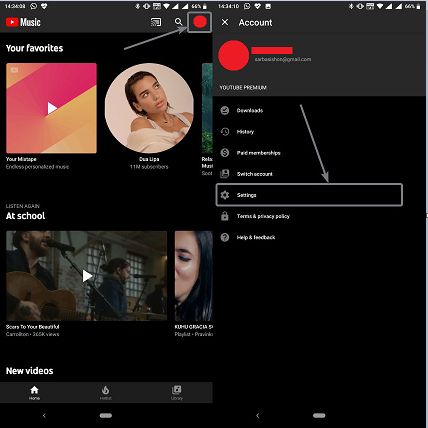Play Scars To Your Beautiful video

[x=86, y=276]
